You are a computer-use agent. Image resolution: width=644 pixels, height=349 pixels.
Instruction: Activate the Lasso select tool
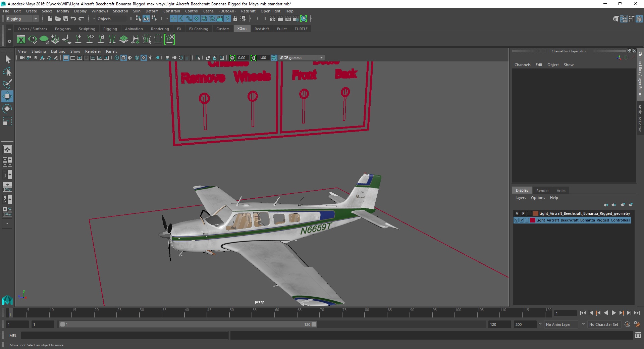7,72
